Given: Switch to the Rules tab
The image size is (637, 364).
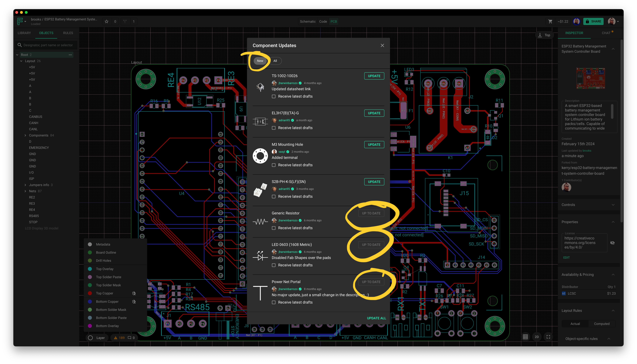Looking at the screenshot, I should 68,33.
